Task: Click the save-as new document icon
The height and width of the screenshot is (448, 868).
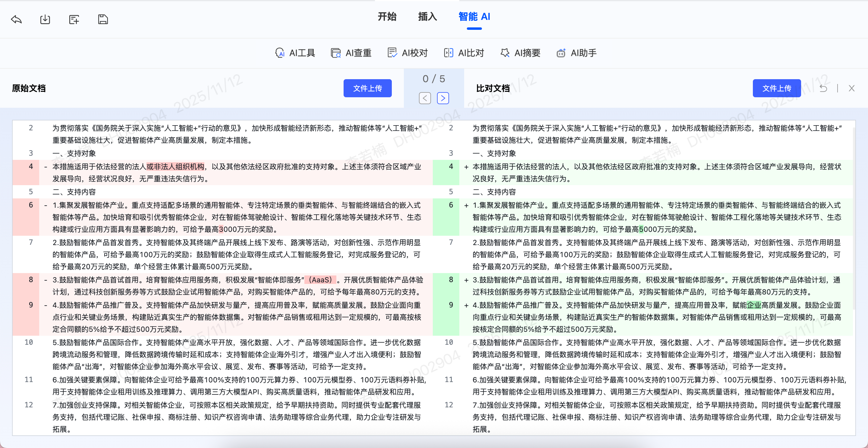Action: [74, 20]
